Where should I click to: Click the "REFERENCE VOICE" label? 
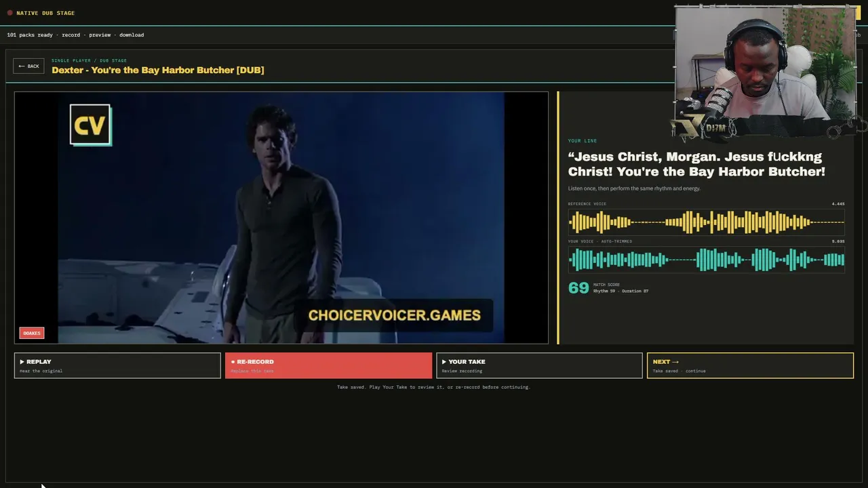coord(587,203)
